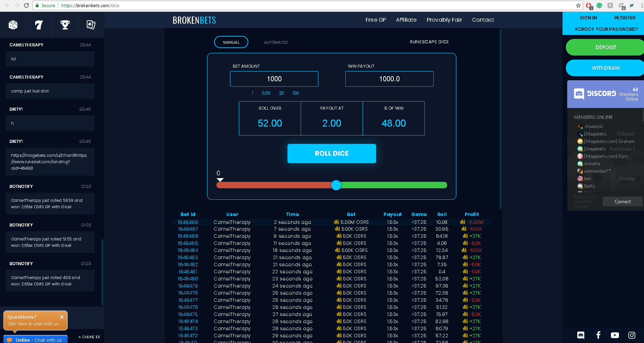Close the Questions chat popup

[62, 317]
